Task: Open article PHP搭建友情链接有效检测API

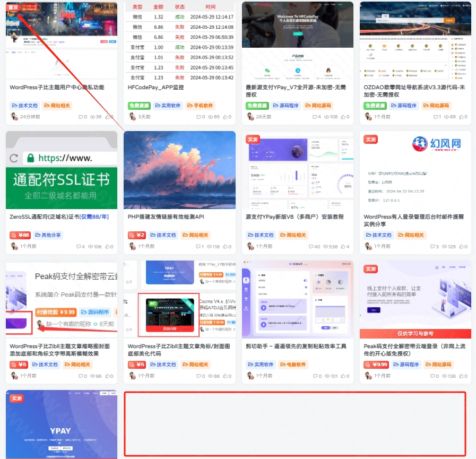Action: 166,216
